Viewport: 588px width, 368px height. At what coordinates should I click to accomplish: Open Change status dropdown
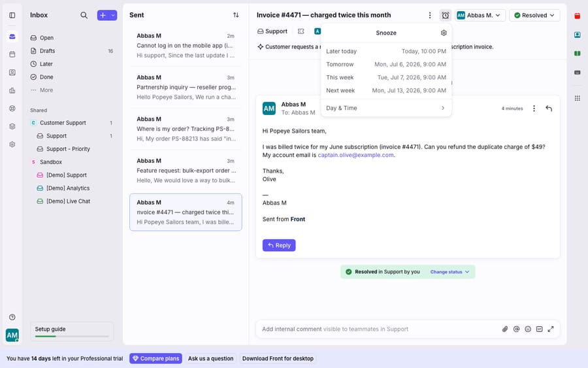click(449, 272)
